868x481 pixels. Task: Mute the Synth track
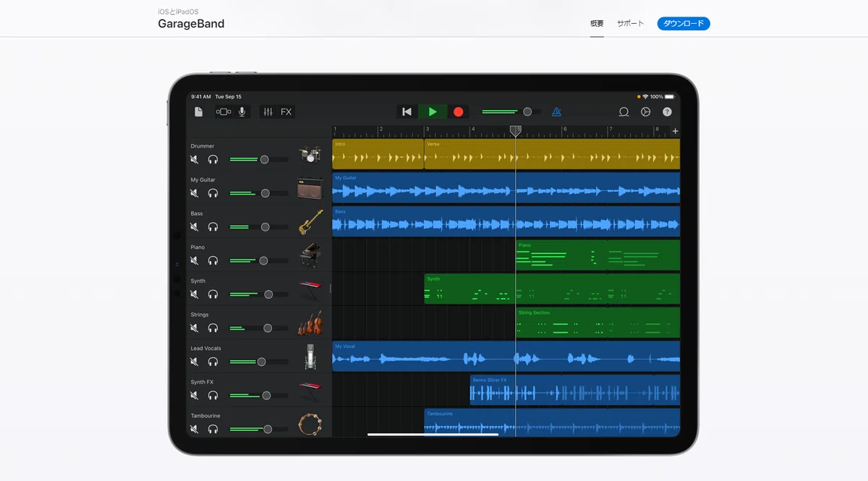tap(195, 294)
